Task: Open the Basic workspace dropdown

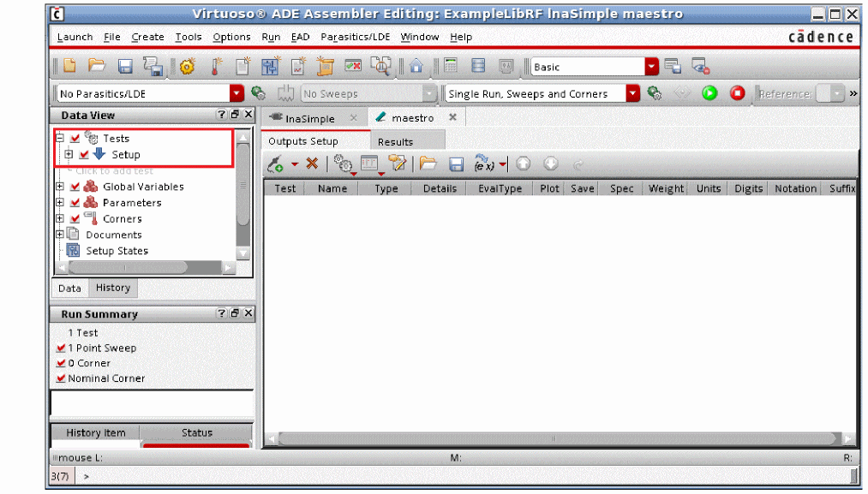Action: click(651, 67)
